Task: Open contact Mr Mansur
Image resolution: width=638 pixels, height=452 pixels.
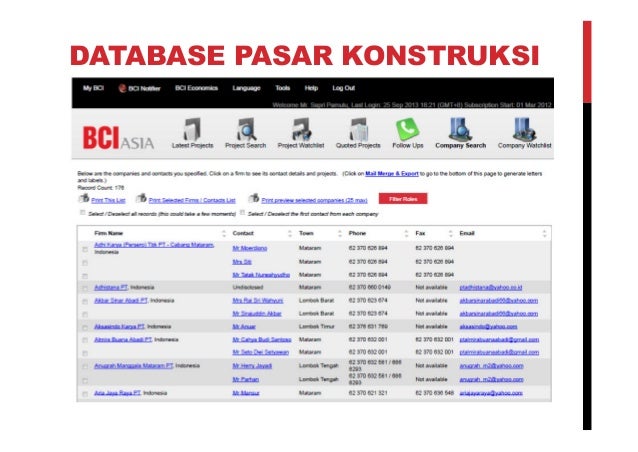Action: pos(246,393)
